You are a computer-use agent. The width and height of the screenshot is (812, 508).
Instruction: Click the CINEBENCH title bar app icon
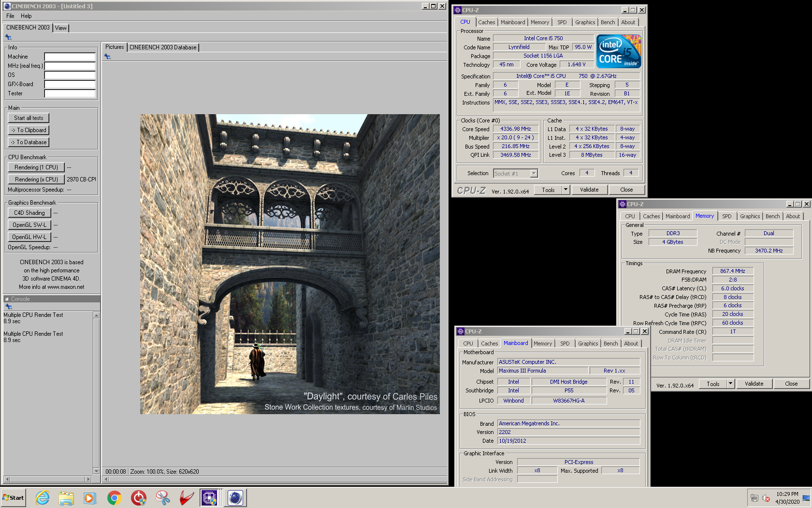(7, 6)
